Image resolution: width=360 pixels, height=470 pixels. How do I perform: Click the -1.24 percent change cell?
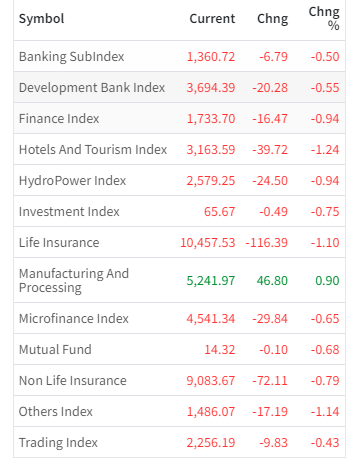(x=325, y=150)
